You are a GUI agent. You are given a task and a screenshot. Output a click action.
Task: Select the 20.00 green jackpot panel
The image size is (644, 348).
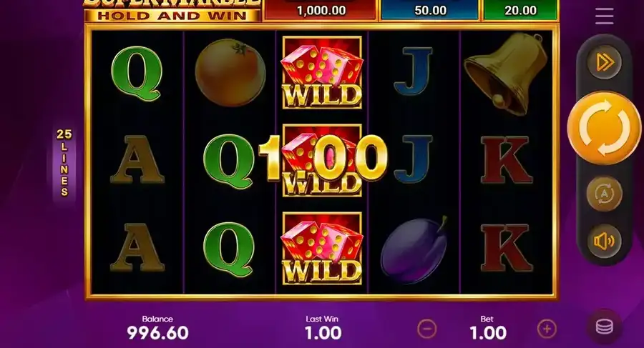(520, 10)
